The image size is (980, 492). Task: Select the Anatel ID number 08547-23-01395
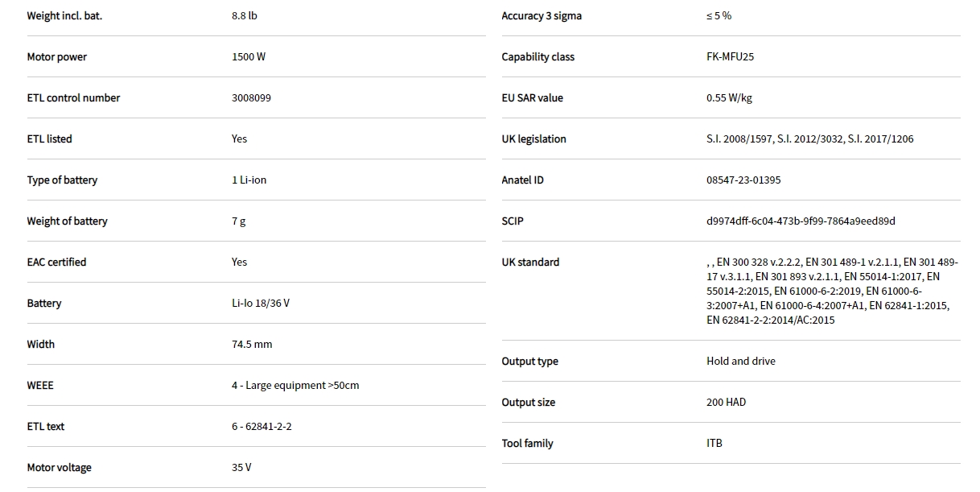[743, 180]
